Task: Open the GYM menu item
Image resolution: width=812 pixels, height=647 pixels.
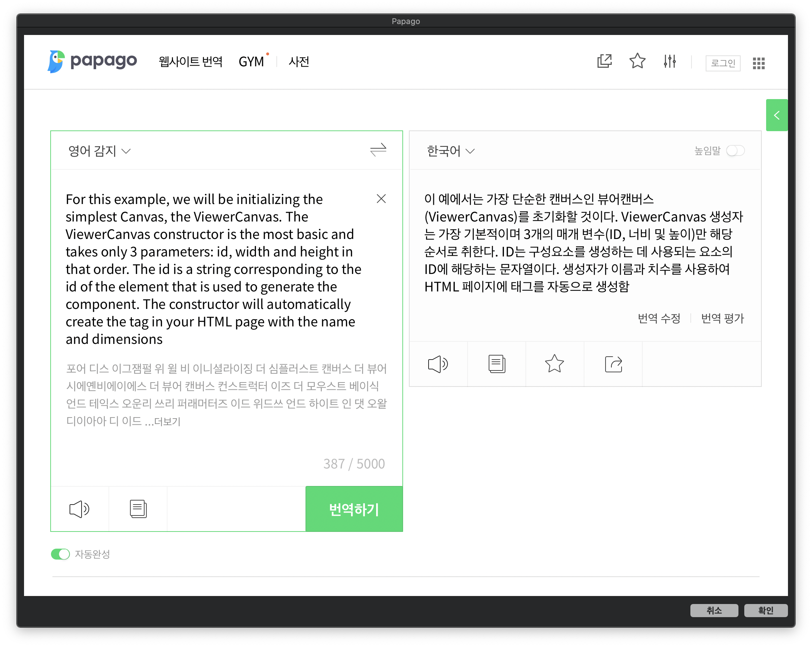Action: click(x=251, y=62)
